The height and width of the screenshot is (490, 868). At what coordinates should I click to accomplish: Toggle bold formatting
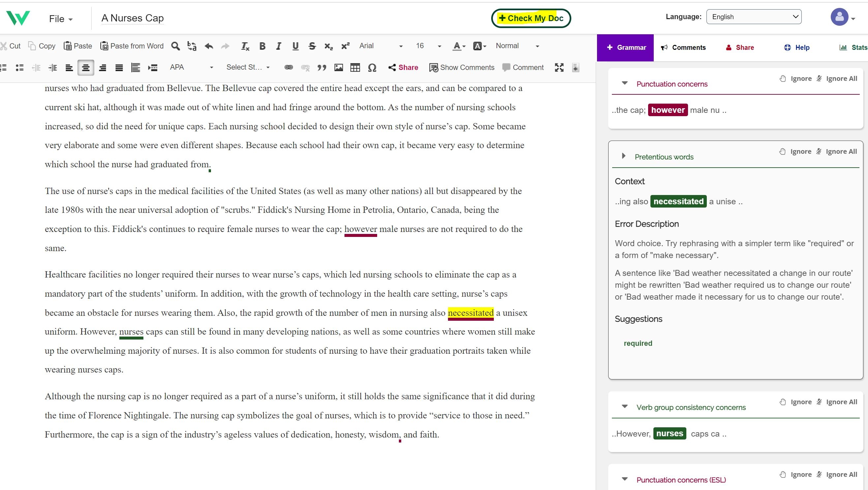pyautogui.click(x=262, y=46)
